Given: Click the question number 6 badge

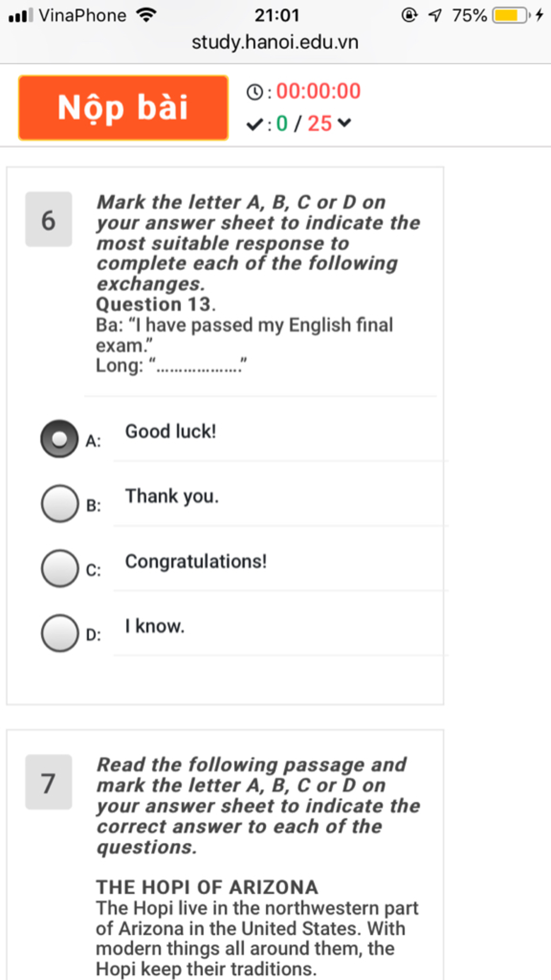Looking at the screenshot, I should click(x=48, y=219).
